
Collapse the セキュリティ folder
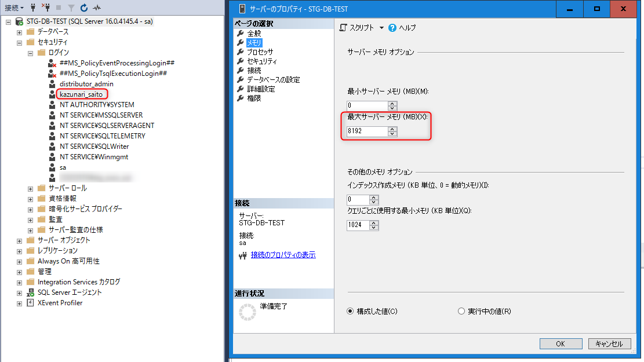pos(19,43)
